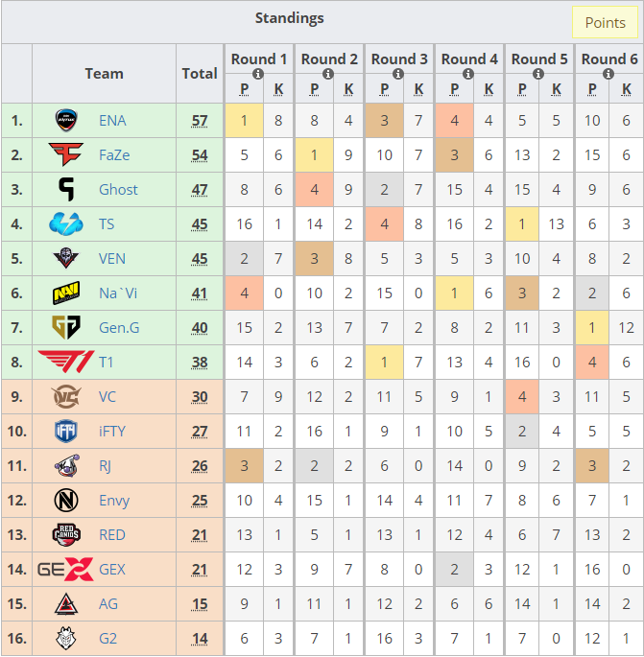Click the Round 1 P column header
This screenshot has height=657, width=644.
click(x=245, y=89)
